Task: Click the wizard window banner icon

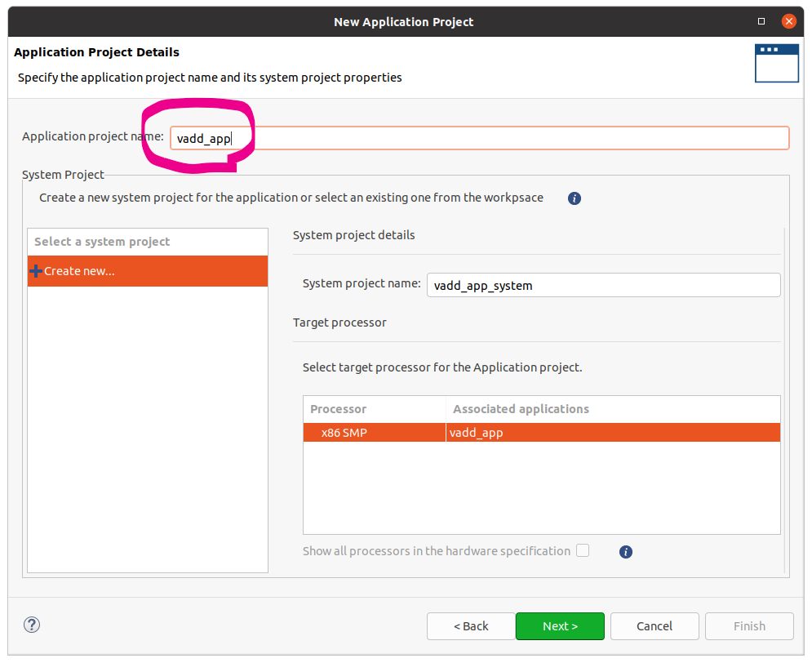Action: [776, 63]
